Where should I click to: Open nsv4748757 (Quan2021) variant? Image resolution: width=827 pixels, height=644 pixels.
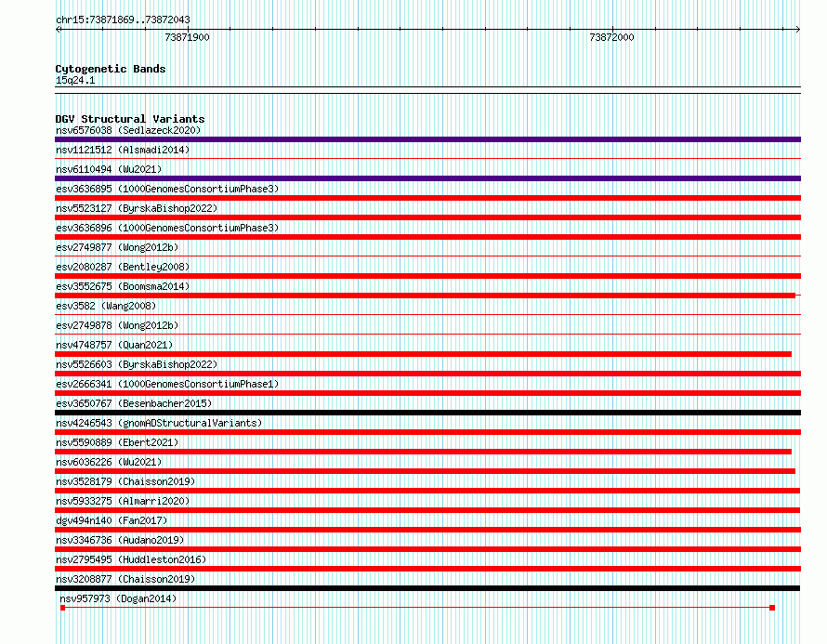pyautogui.click(x=114, y=345)
